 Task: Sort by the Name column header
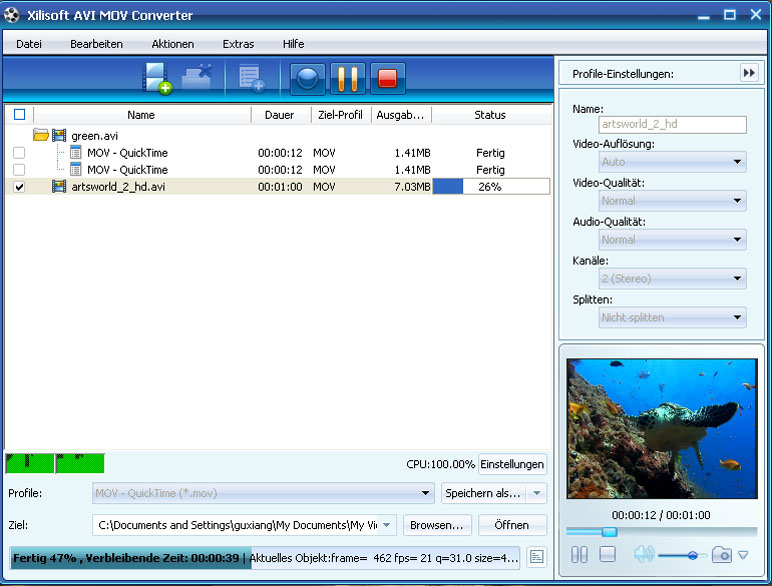pos(141,115)
